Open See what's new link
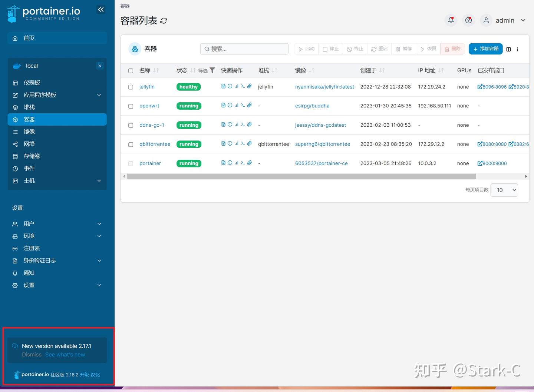The height and width of the screenshot is (392, 534). click(65, 355)
